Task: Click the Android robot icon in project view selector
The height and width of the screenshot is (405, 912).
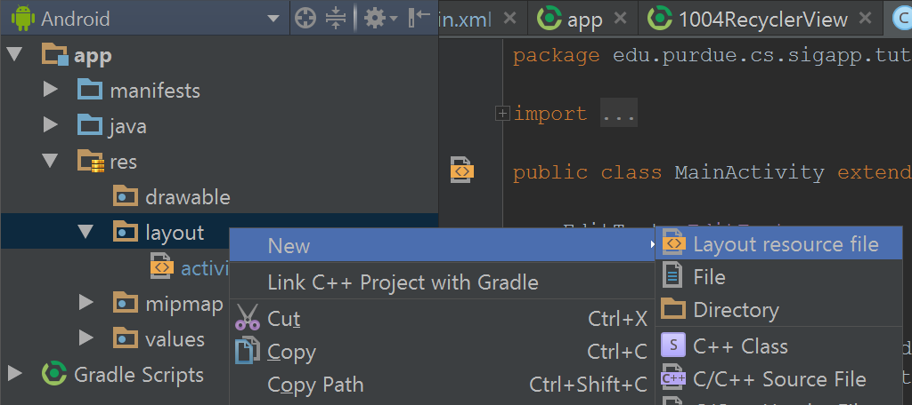Action: 23,19
